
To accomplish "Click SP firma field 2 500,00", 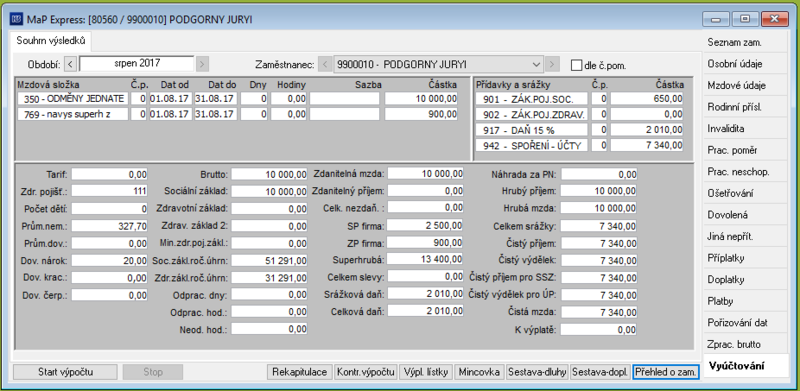I will point(426,225).
